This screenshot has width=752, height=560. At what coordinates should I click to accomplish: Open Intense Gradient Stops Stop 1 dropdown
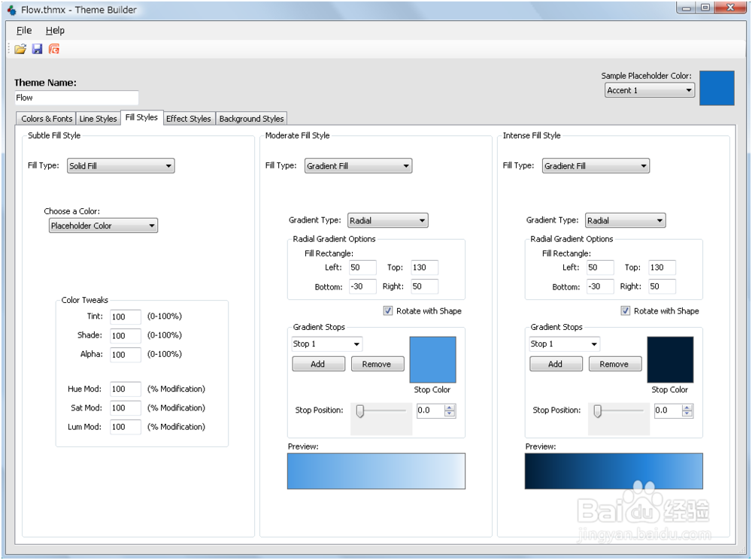(565, 344)
